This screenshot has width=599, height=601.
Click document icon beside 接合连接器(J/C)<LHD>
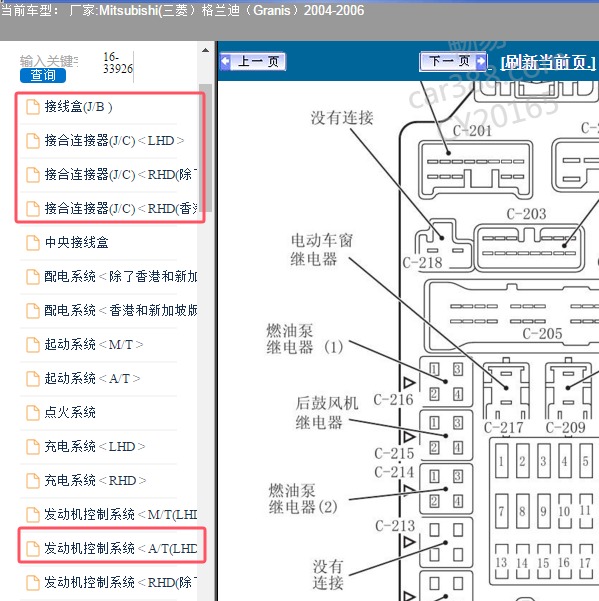click(33, 141)
